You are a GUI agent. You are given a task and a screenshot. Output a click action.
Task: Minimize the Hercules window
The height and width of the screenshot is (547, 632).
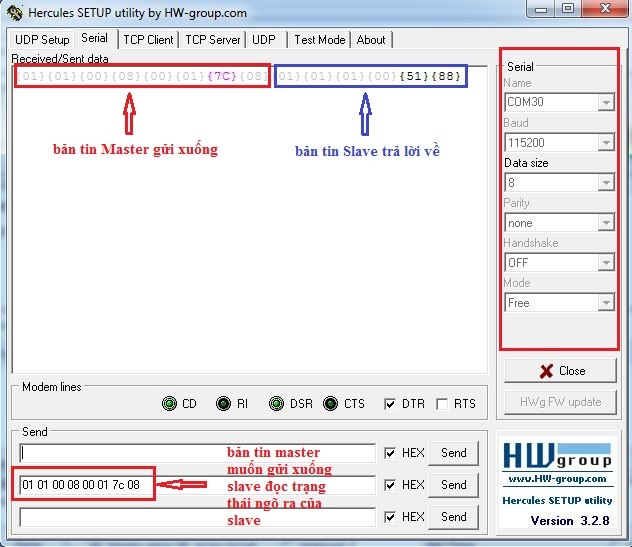coord(541,9)
